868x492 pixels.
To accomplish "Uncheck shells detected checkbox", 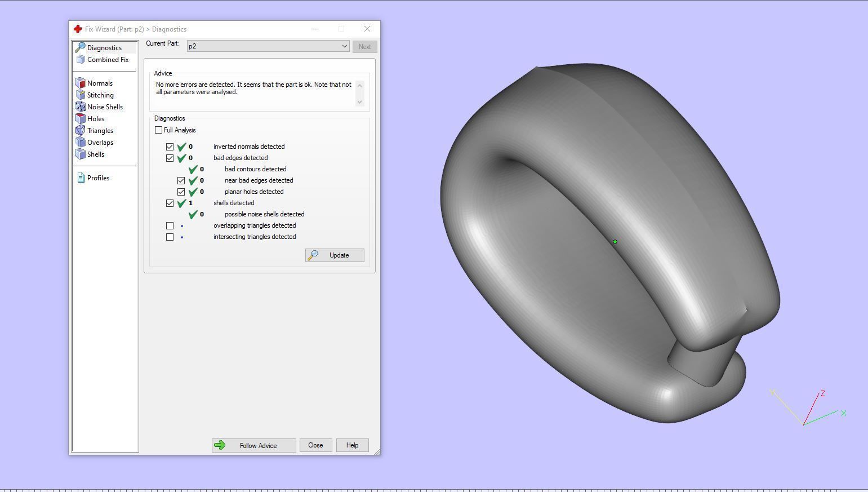I will pyautogui.click(x=170, y=203).
